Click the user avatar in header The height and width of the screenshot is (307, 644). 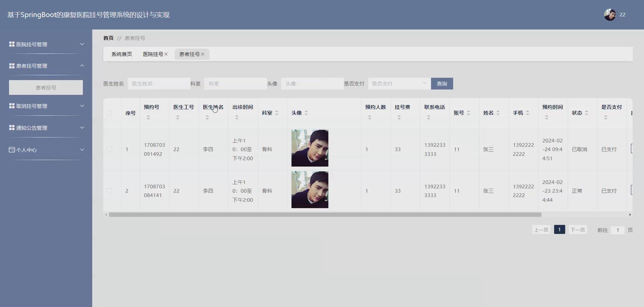tap(610, 15)
